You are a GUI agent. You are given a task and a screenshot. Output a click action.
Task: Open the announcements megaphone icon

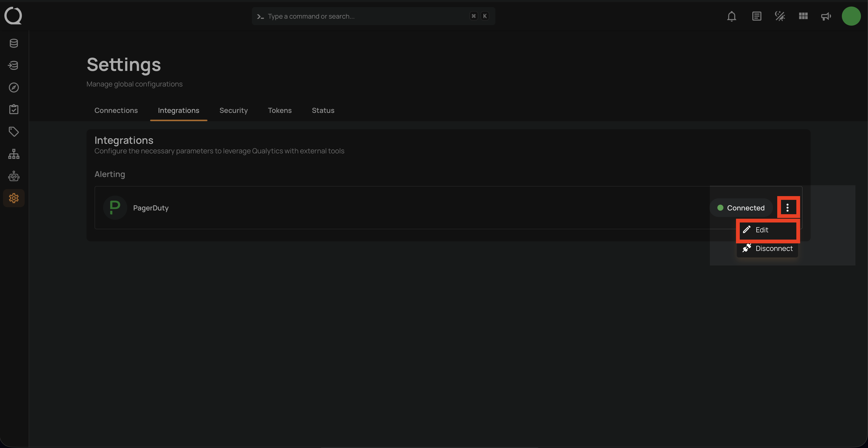coord(826,16)
